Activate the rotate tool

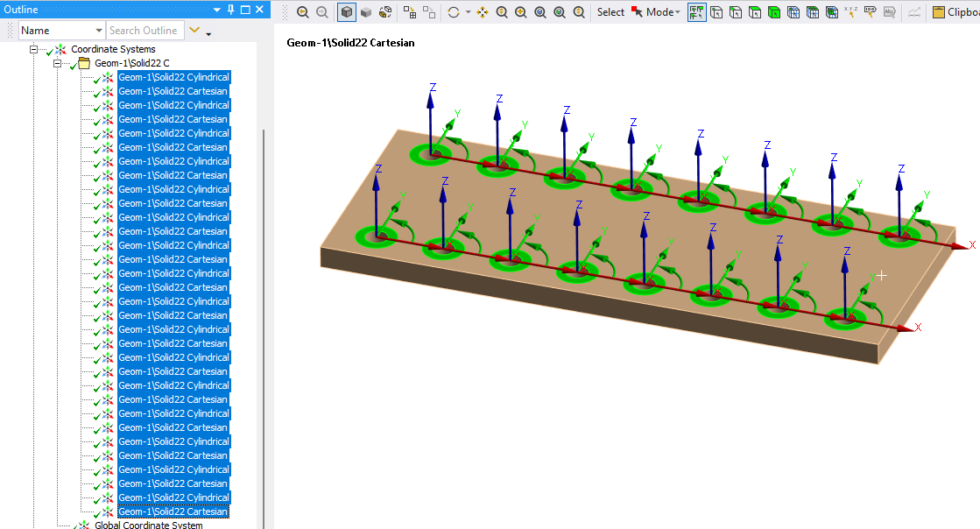(x=454, y=12)
